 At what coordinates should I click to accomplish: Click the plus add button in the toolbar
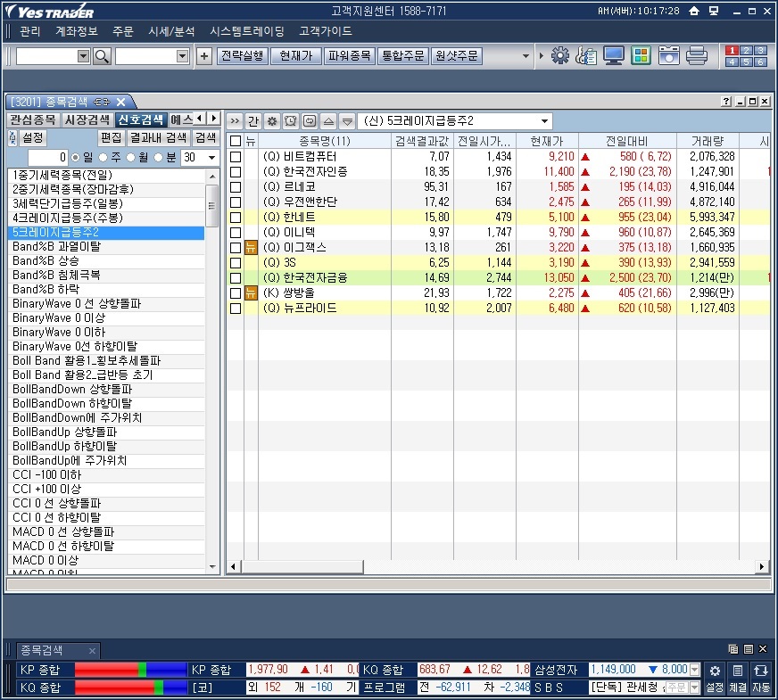pyautogui.click(x=204, y=56)
